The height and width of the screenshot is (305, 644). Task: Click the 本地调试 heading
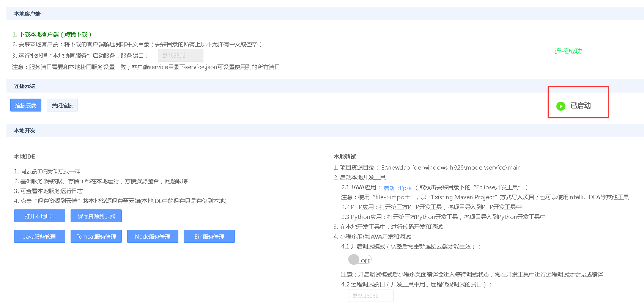point(345,157)
